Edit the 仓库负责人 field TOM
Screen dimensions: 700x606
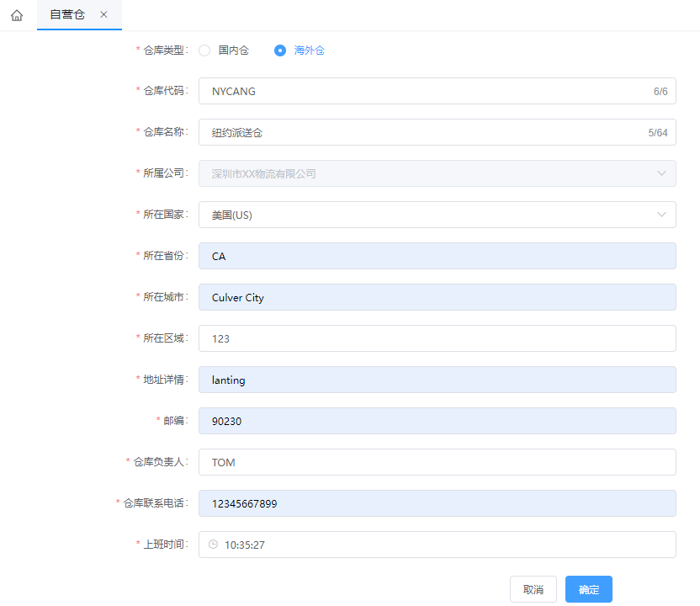[437, 462]
